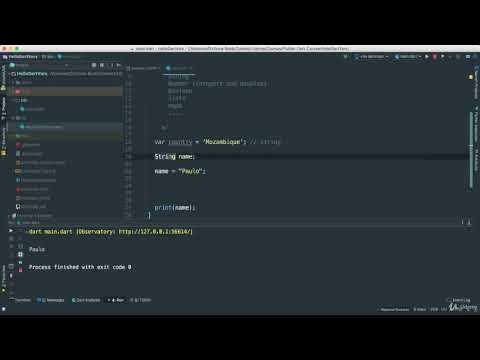Open the Event Log
Image resolution: width=480 pixels, height=360 pixels.
459,300
